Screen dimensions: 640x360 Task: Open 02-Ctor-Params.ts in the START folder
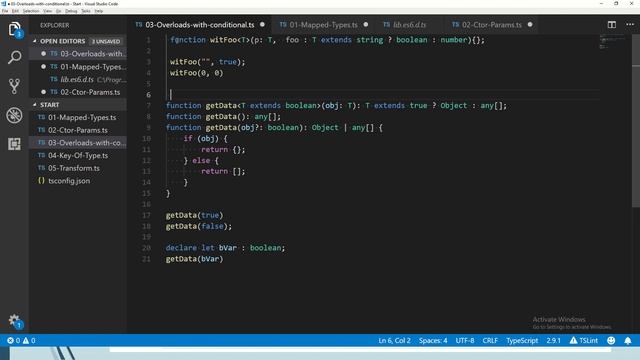(78, 130)
